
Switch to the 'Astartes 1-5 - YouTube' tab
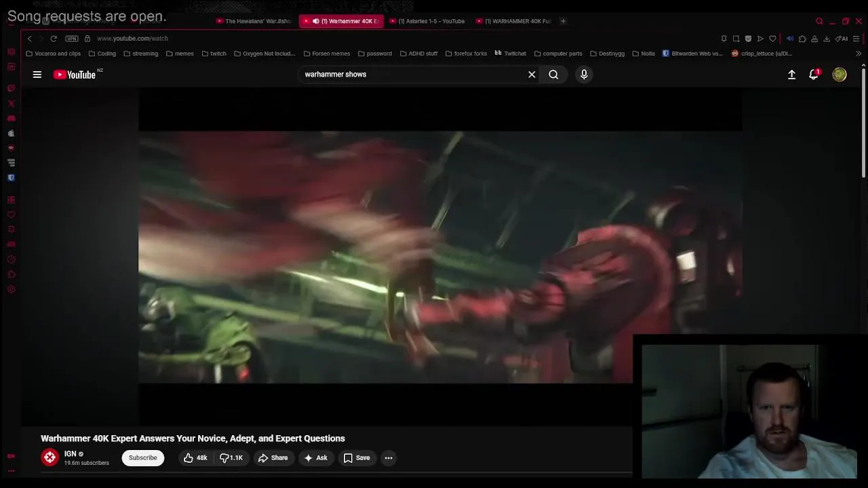click(x=429, y=21)
